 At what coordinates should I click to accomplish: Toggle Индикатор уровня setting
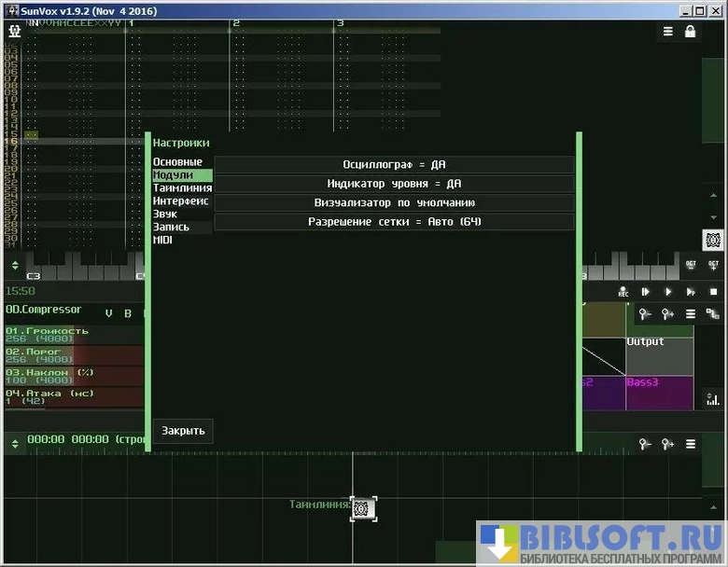(394, 184)
